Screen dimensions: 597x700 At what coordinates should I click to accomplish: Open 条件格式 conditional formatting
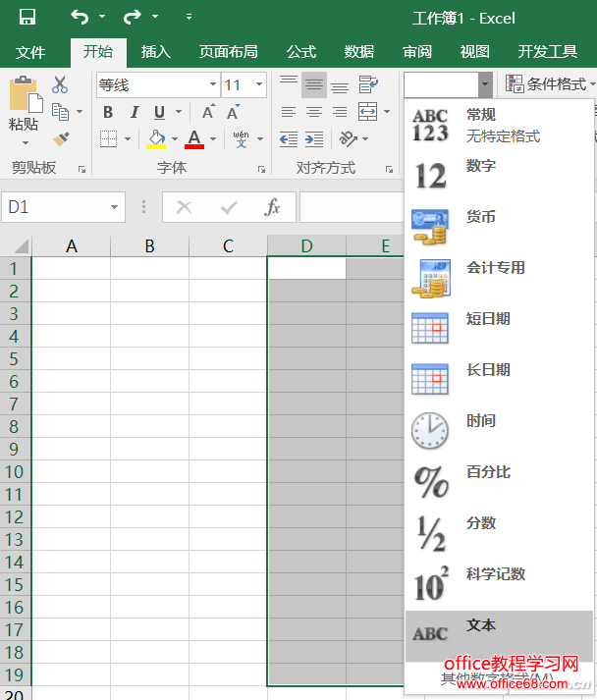tap(550, 83)
